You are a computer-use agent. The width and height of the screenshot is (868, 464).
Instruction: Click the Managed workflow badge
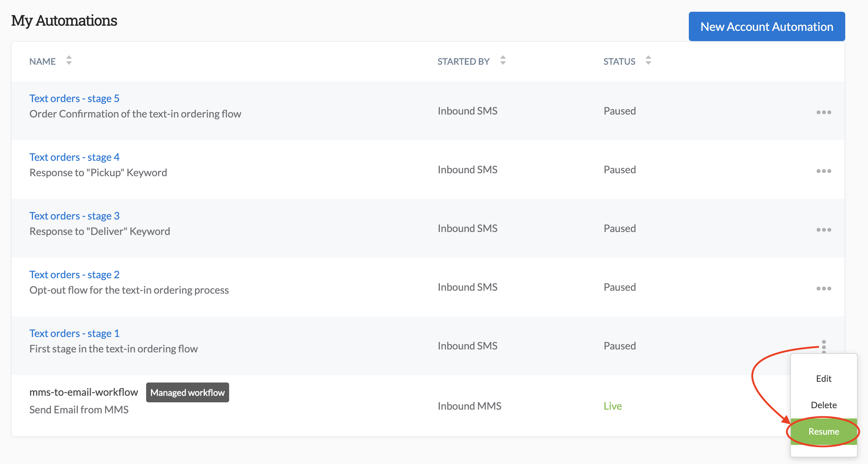[187, 392]
